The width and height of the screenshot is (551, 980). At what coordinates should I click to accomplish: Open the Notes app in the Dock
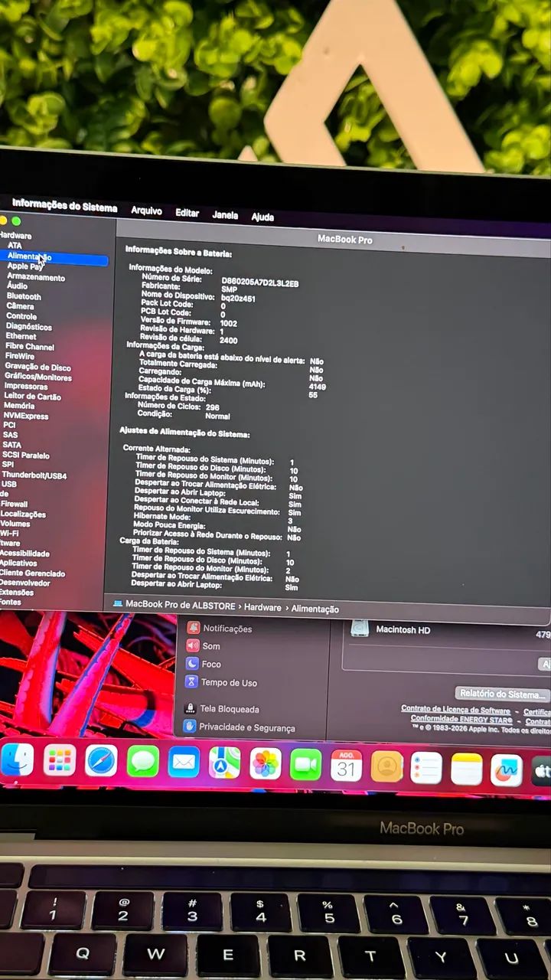[x=467, y=769]
